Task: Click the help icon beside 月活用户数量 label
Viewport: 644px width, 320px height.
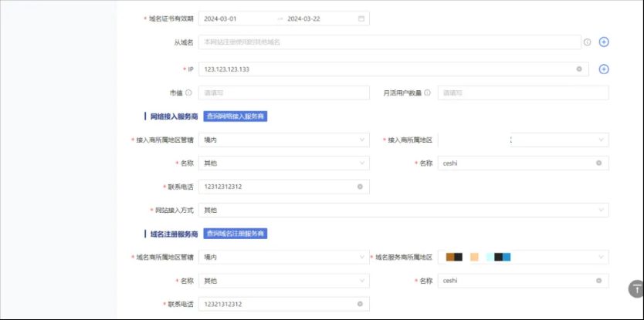Action: (x=427, y=93)
